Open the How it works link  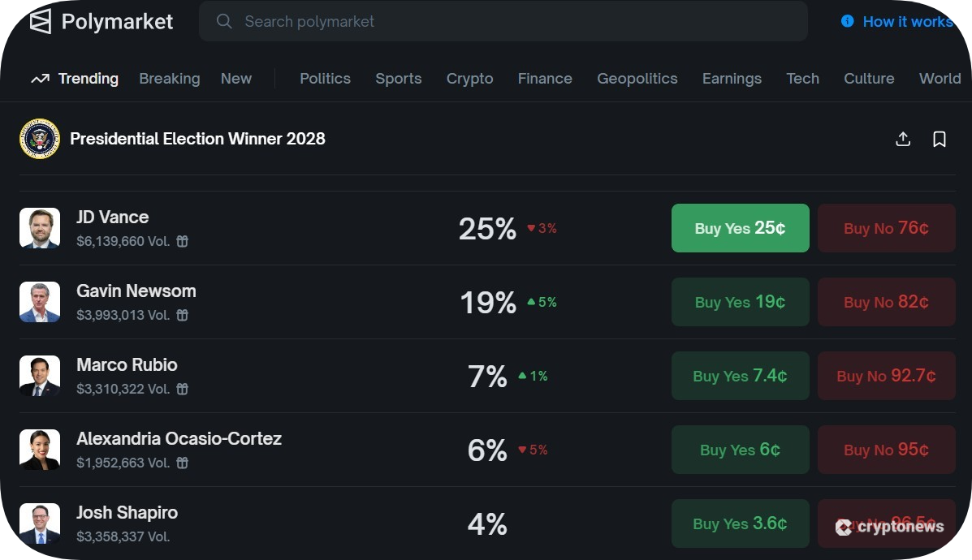907,22
